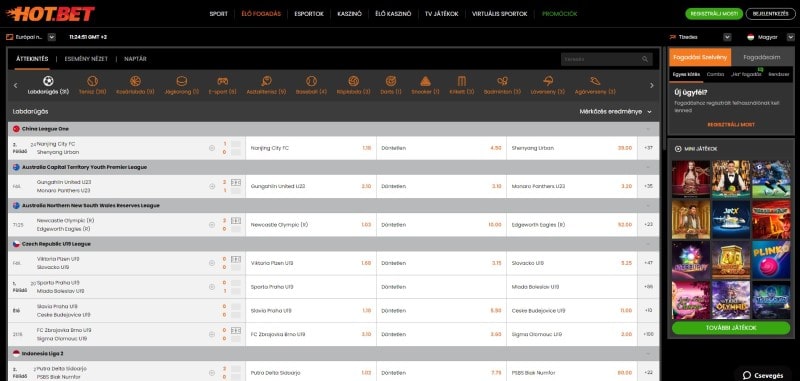Select the Kosárlabda basketball icon
Image resolution: width=800 pixels, height=381 pixels.
click(x=135, y=81)
